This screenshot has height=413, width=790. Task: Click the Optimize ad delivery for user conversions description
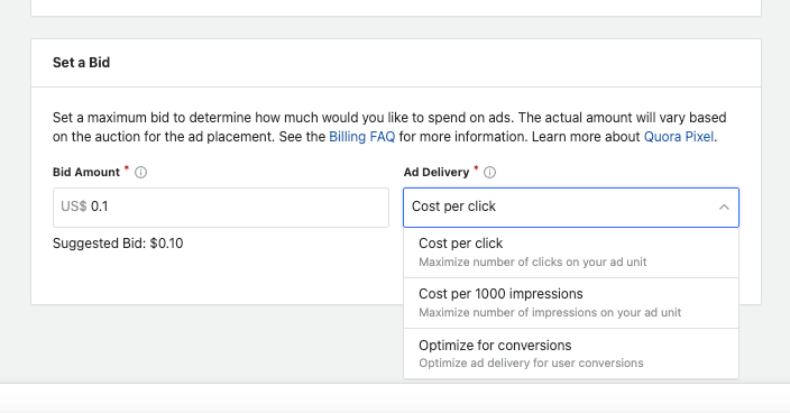click(531, 362)
